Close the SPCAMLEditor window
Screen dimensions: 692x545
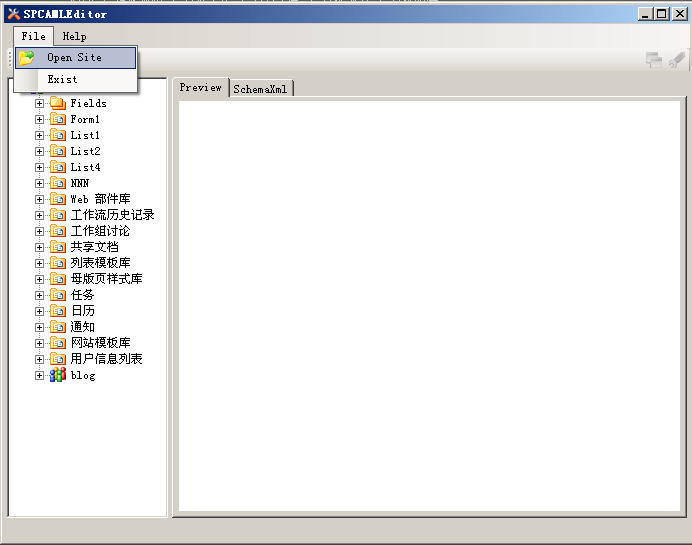click(x=680, y=14)
